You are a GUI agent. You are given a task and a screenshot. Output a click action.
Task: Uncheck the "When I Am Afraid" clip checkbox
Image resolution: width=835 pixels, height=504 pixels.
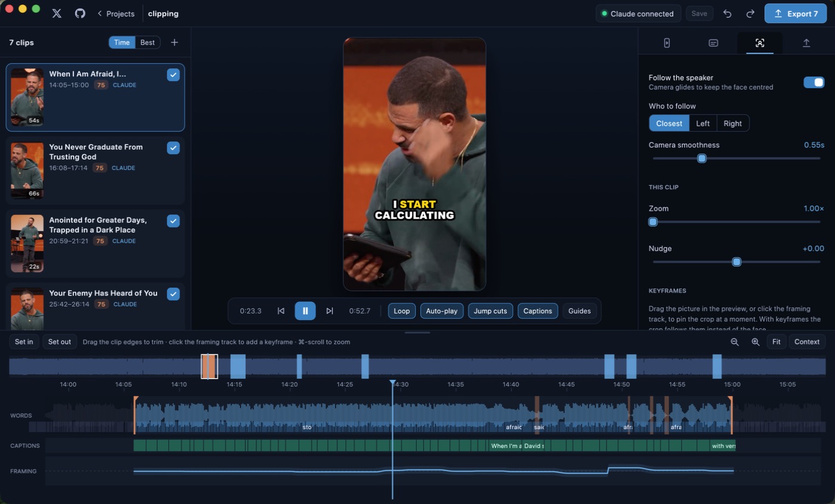(x=173, y=75)
